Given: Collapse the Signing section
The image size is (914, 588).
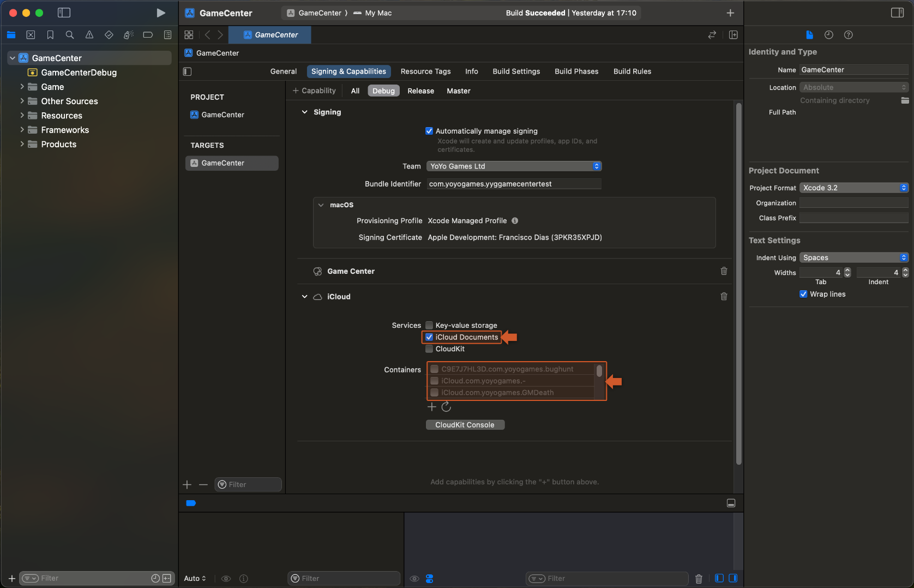Looking at the screenshot, I should (x=305, y=112).
